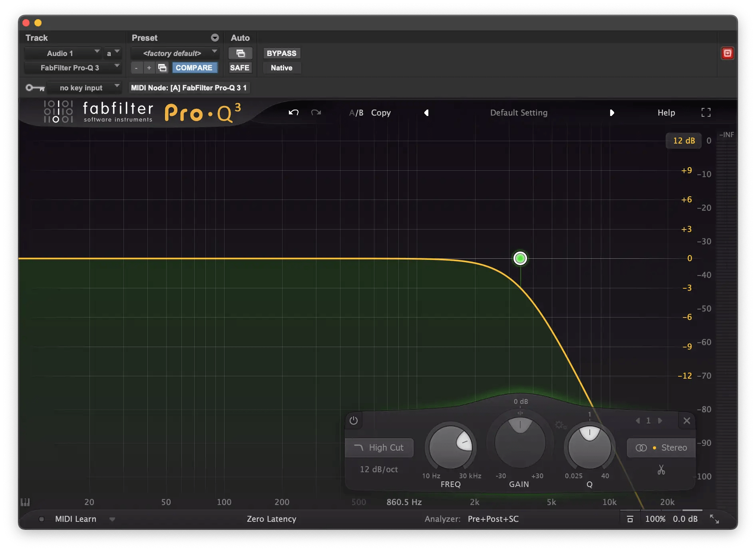Toggle A/B state comparison
The width and height of the screenshot is (756, 551).
pos(356,113)
